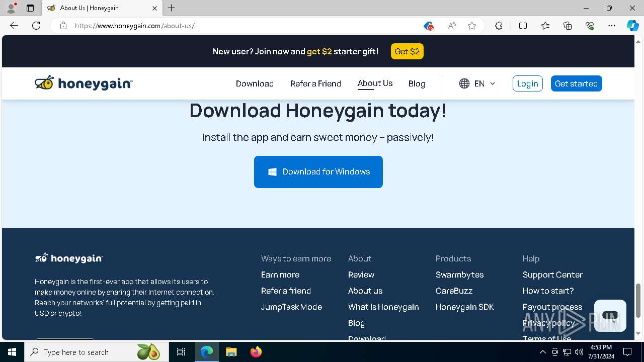Open Support Center footer link

tap(552, 275)
